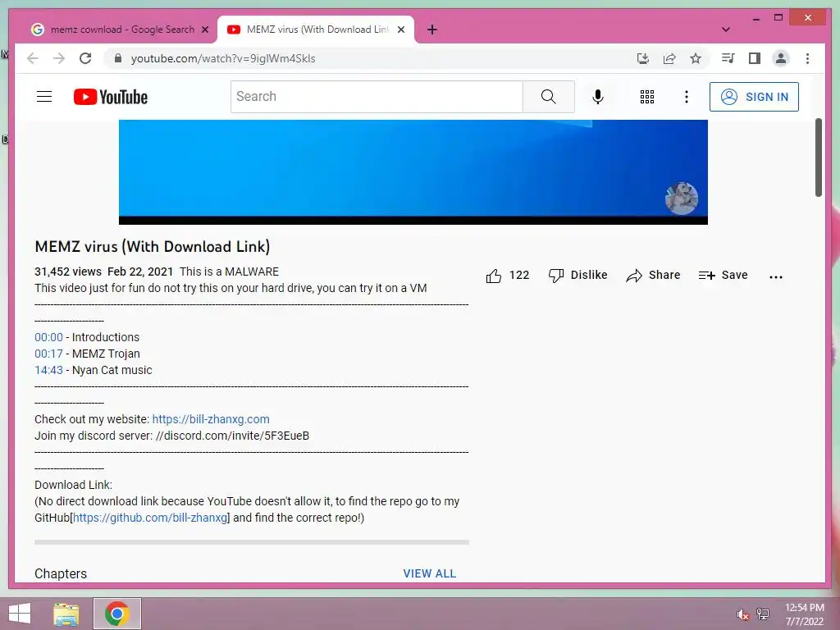Click the address bar URL
This screenshot has width=840, height=630.
pyautogui.click(x=223, y=58)
